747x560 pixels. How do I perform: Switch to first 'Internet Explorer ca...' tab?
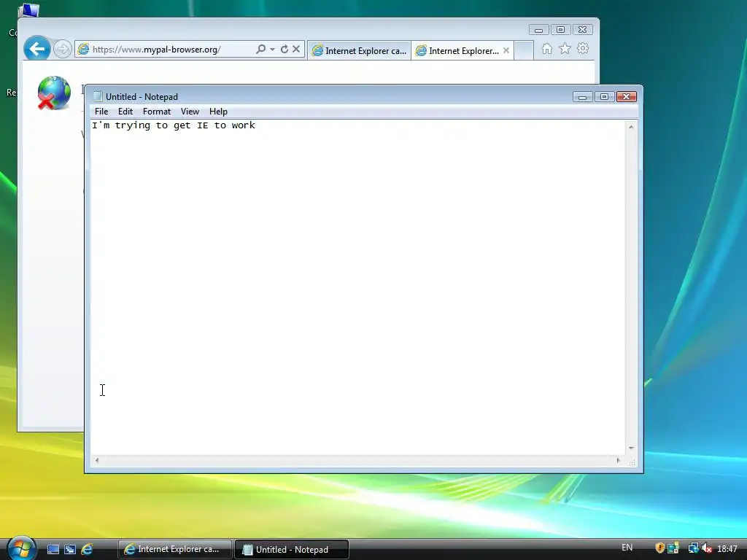tap(359, 50)
